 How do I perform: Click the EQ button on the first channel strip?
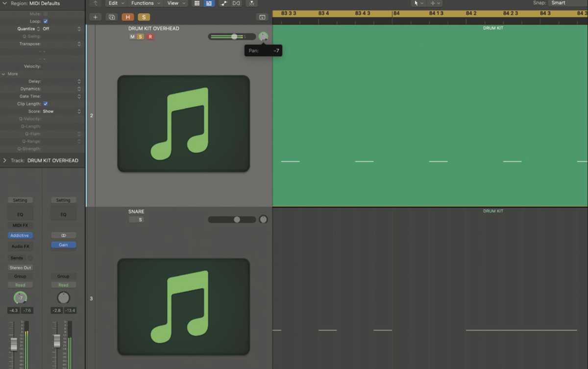pos(20,214)
